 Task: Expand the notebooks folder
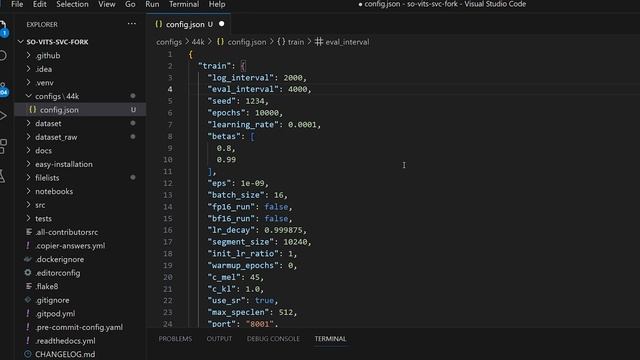click(54, 191)
